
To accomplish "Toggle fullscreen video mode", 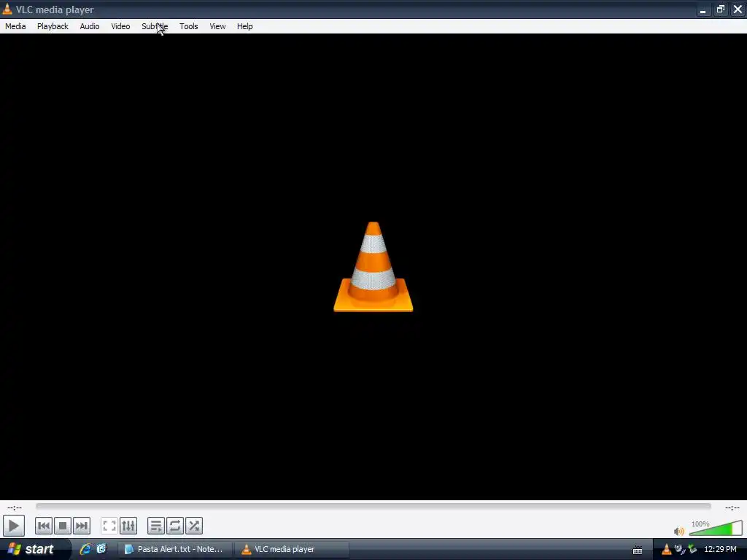I will pyautogui.click(x=109, y=526).
